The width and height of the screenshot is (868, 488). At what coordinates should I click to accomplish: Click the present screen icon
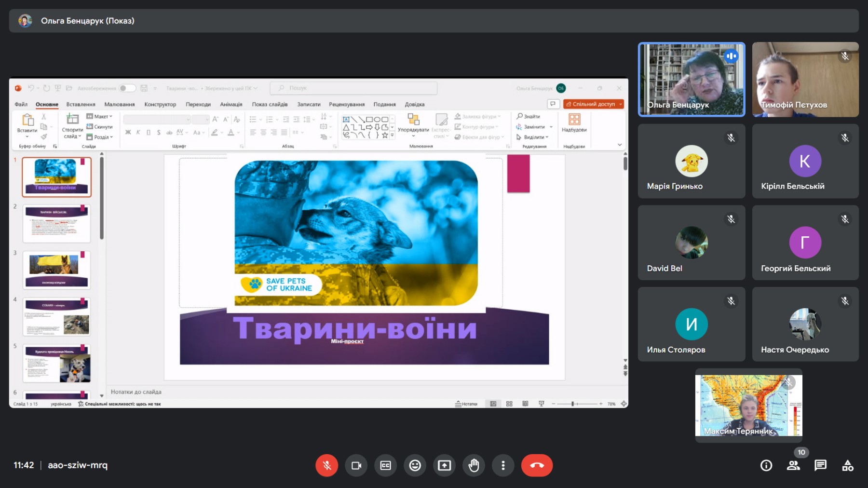(x=445, y=465)
